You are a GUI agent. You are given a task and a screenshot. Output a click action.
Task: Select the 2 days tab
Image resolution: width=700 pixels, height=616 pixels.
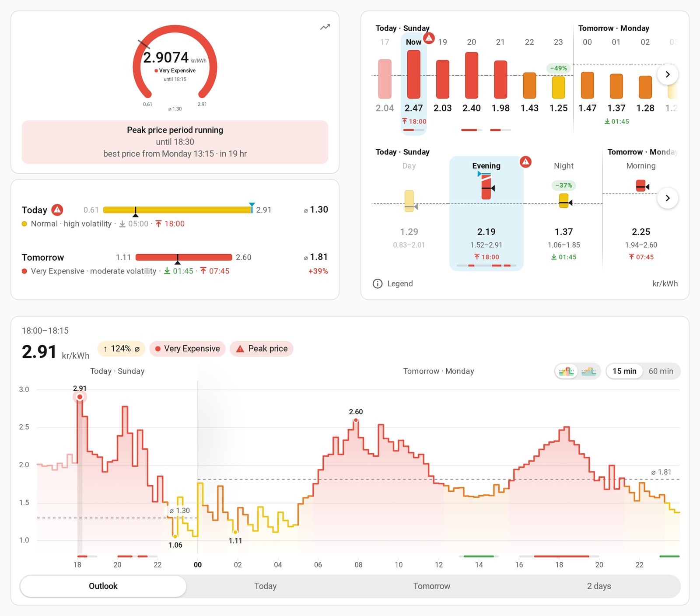click(x=599, y=586)
